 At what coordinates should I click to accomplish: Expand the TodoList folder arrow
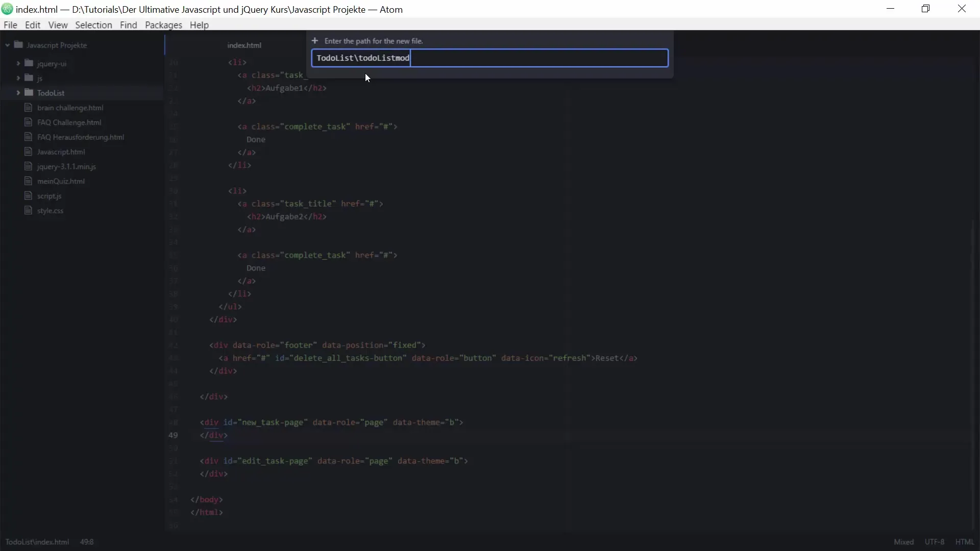tap(18, 93)
